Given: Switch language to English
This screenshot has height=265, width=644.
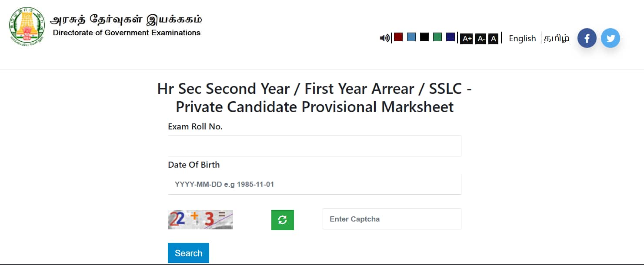Looking at the screenshot, I should (522, 38).
